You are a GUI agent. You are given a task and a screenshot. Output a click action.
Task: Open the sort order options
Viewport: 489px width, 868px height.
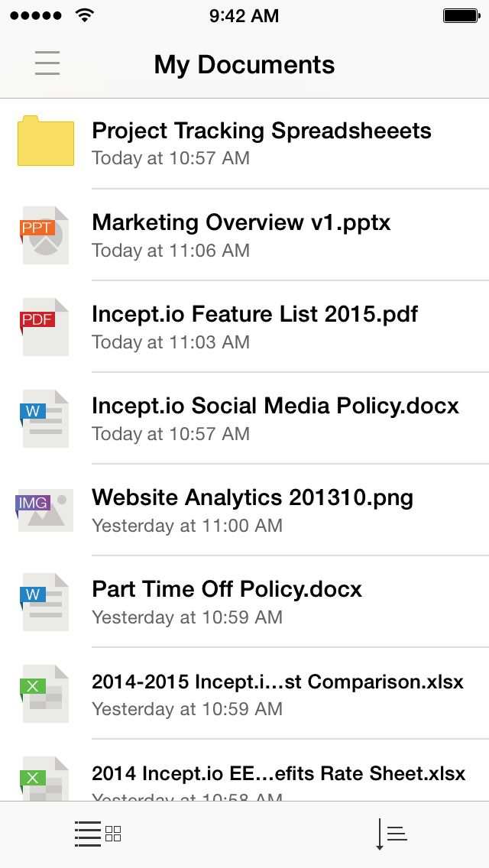(390, 834)
